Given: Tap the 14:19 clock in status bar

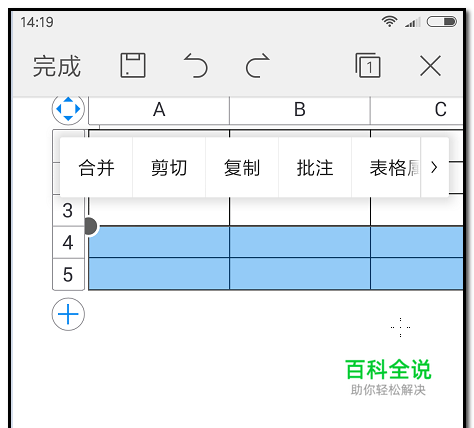Looking at the screenshot, I should tap(37, 22).
